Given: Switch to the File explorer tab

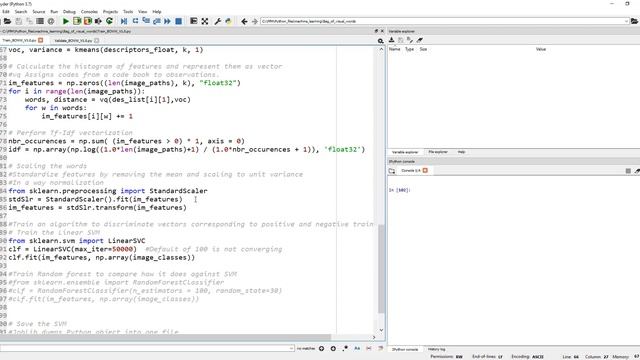Looking at the screenshot, I should pyautogui.click(x=438, y=152).
